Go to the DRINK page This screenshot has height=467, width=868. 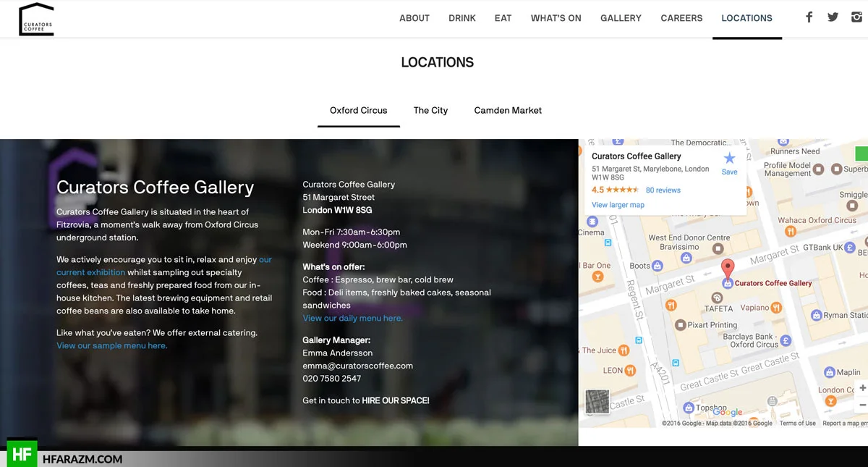(462, 18)
